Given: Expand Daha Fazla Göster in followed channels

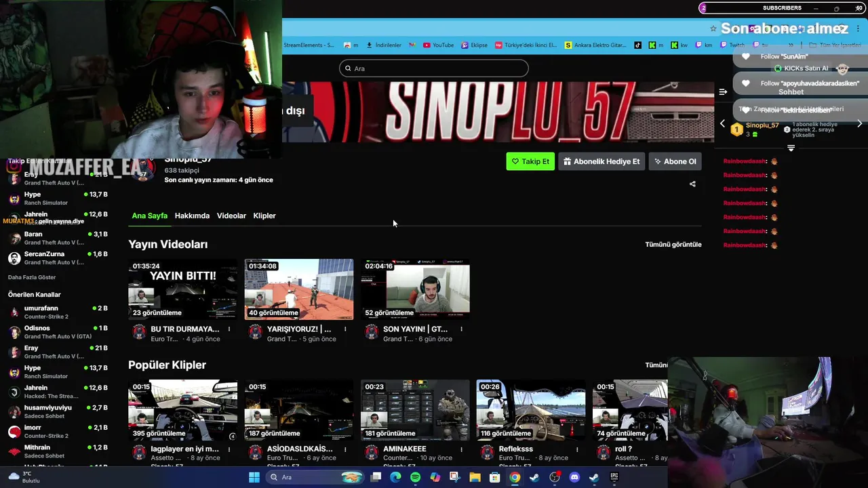Looking at the screenshot, I should 32,277.
